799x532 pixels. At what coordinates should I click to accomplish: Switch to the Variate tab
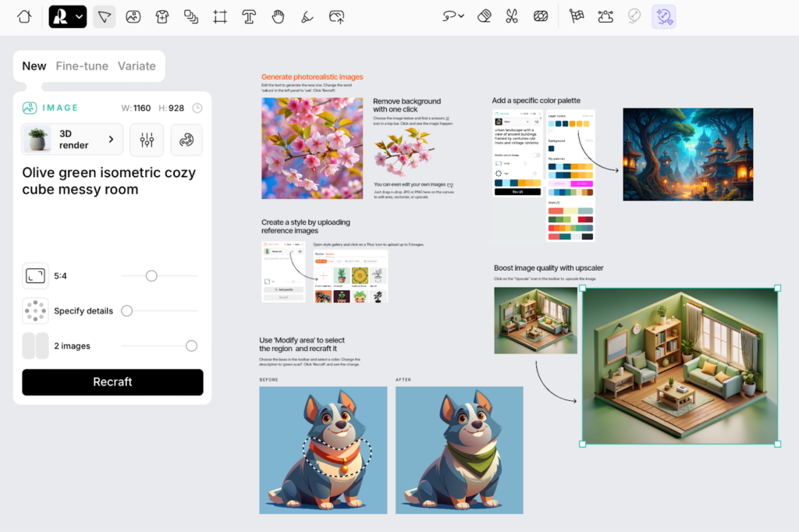(137, 66)
